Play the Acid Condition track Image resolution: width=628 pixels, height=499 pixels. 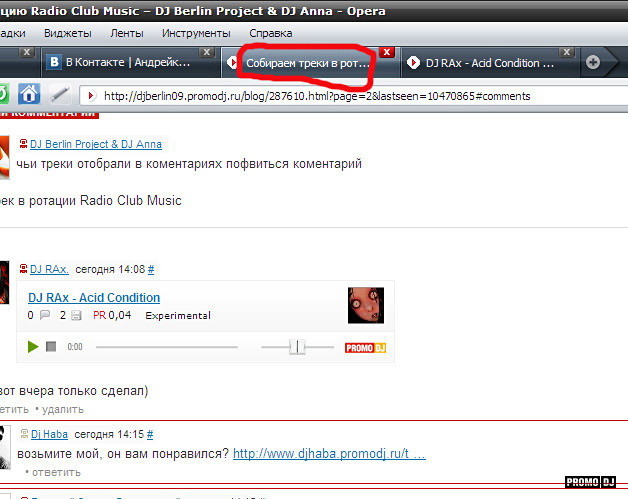point(32,346)
